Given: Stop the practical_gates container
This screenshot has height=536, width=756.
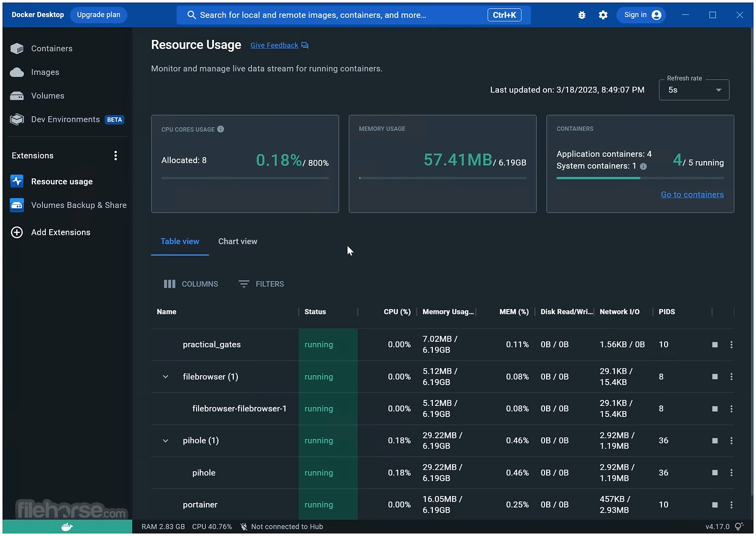Looking at the screenshot, I should coord(715,344).
